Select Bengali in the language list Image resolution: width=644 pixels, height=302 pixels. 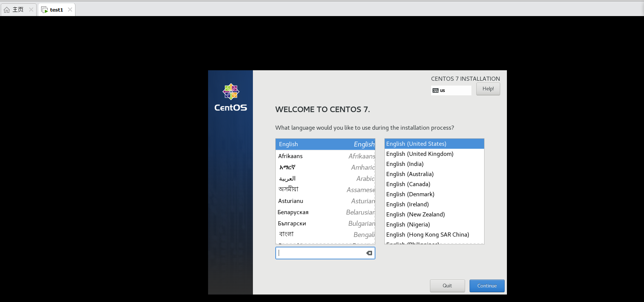325,234
